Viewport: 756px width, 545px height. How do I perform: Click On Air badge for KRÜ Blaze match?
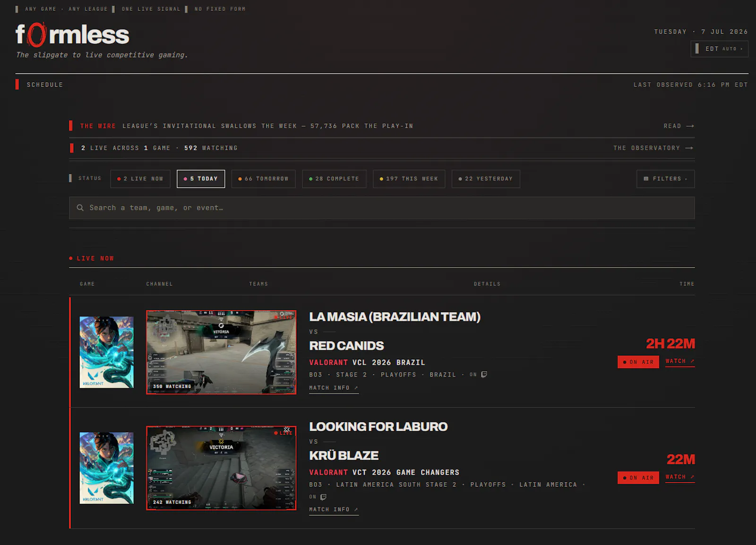coord(638,478)
